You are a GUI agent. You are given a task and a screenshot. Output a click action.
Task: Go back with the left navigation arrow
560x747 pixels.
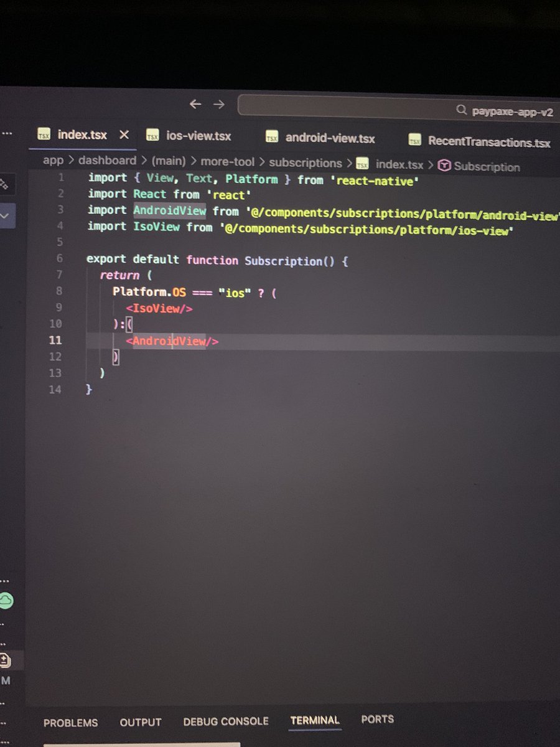click(x=195, y=105)
